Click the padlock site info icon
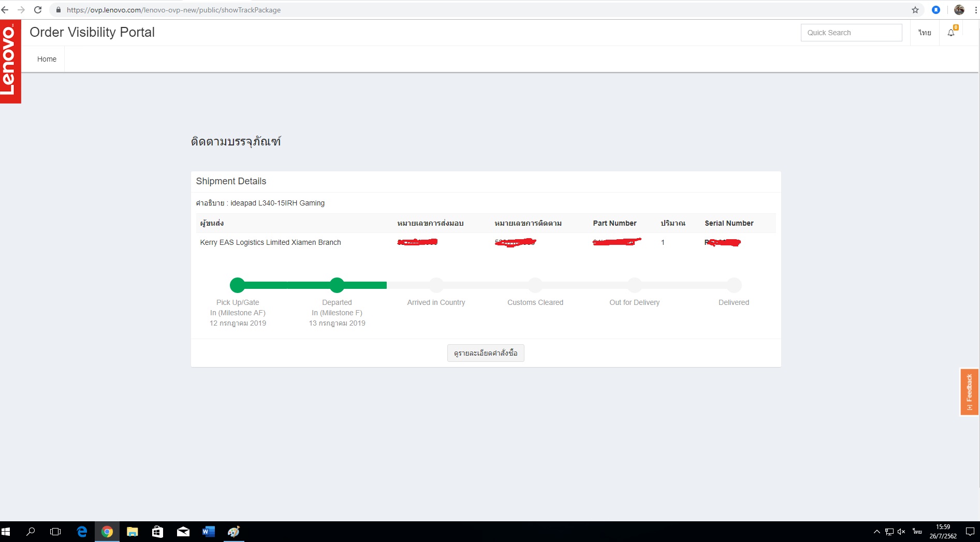 coord(58,10)
